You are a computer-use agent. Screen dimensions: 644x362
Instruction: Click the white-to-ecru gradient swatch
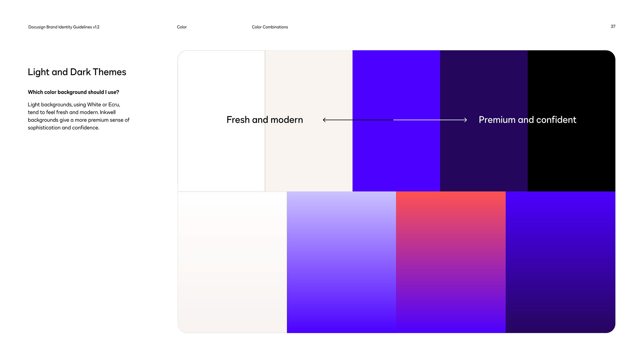232,262
